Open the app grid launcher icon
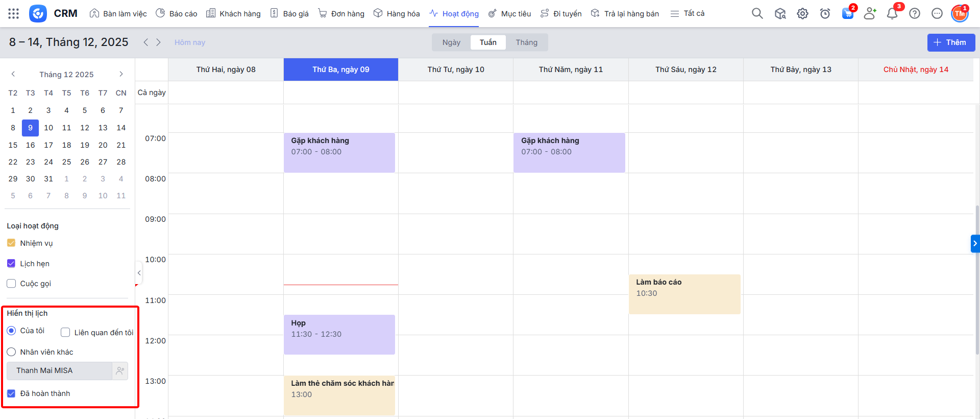This screenshot has height=419, width=980. (14, 14)
